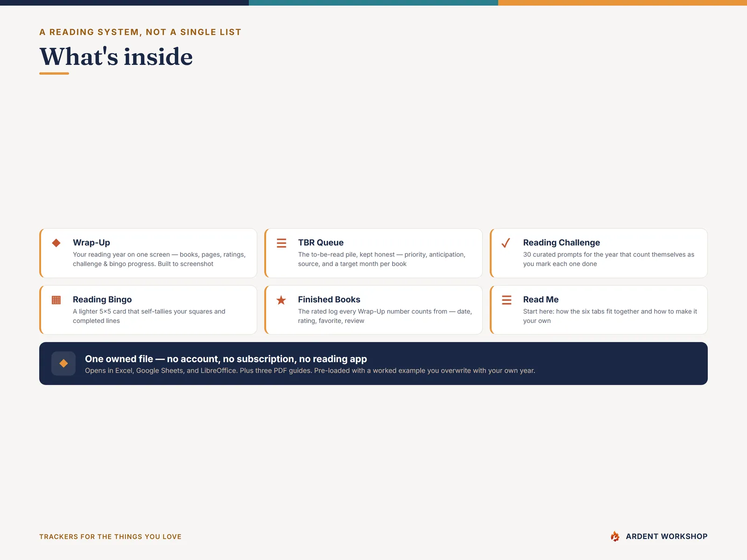The width and height of the screenshot is (747, 560).
Task: Click the grid icon beside Reading Bingo
Action: (56, 300)
